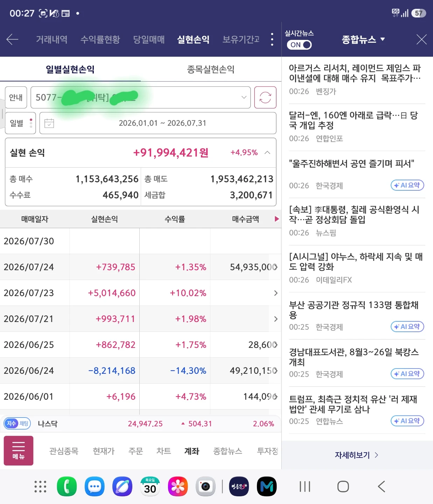The height and width of the screenshot is (504, 433).
Task: Expand the account number dropdown
Action: coord(141,97)
